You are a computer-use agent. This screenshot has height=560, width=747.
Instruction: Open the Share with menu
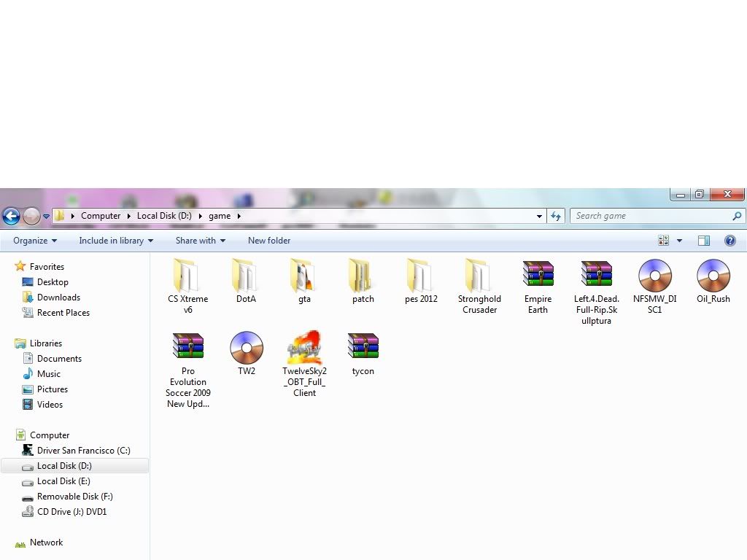pos(200,241)
